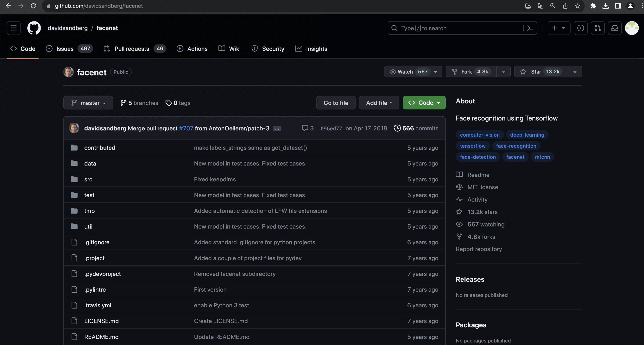Screen dimensions: 644x345
Task: Open the command palette icon in search
Action: pyautogui.click(x=530, y=28)
